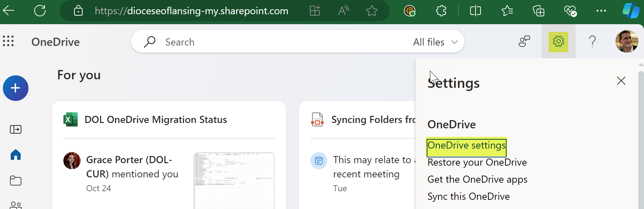Image resolution: width=644 pixels, height=209 pixels.
Task: Open the Favorites list
Action: point(507,11)
